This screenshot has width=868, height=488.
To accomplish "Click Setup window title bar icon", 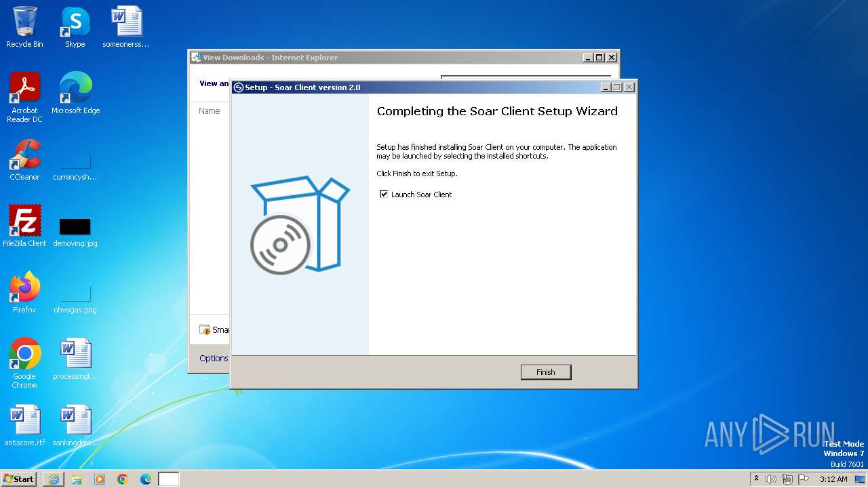I will point(238,87).
